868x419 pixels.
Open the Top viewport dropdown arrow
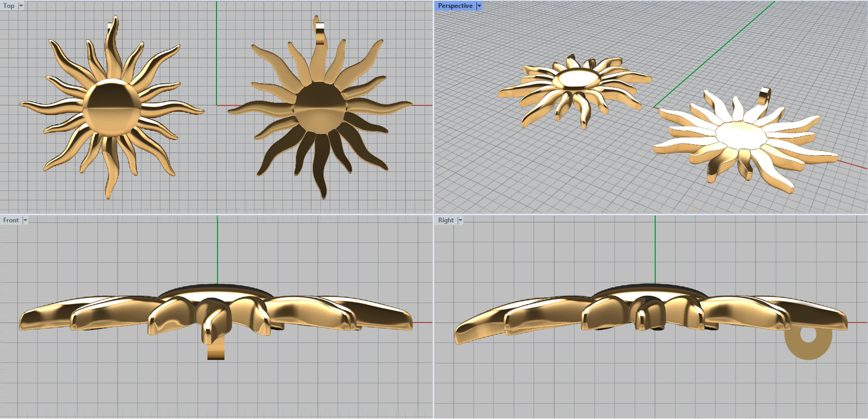pyautogui.click(x=21, y=6)
